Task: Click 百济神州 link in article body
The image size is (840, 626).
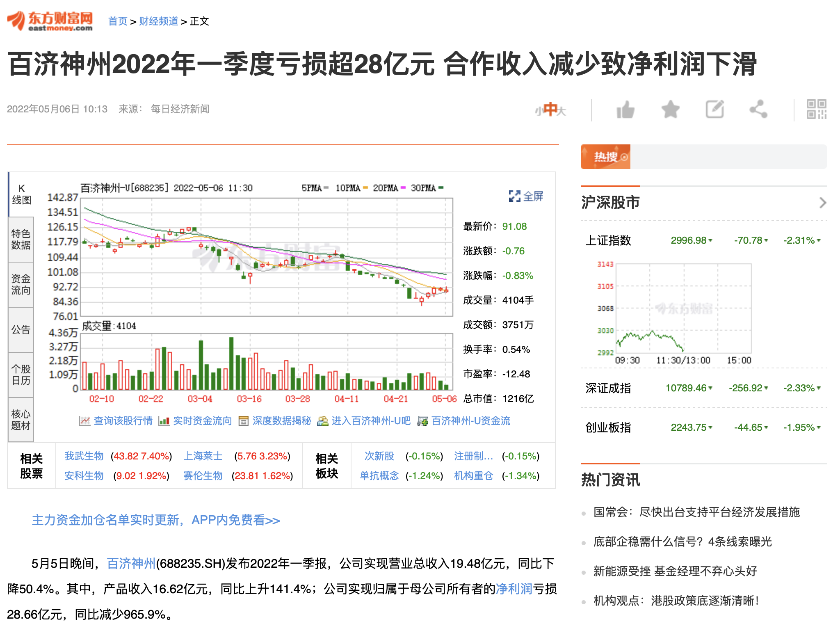Action: click(131, 564)
